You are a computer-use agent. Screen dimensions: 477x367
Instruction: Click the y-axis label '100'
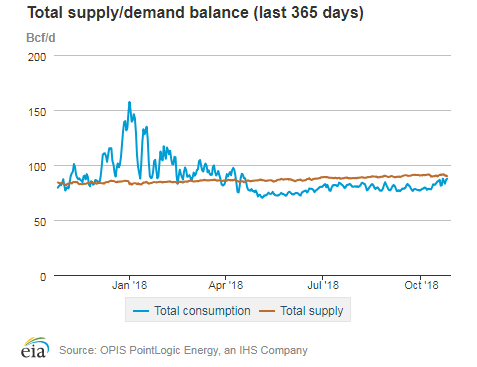click(x=37, y=167)
